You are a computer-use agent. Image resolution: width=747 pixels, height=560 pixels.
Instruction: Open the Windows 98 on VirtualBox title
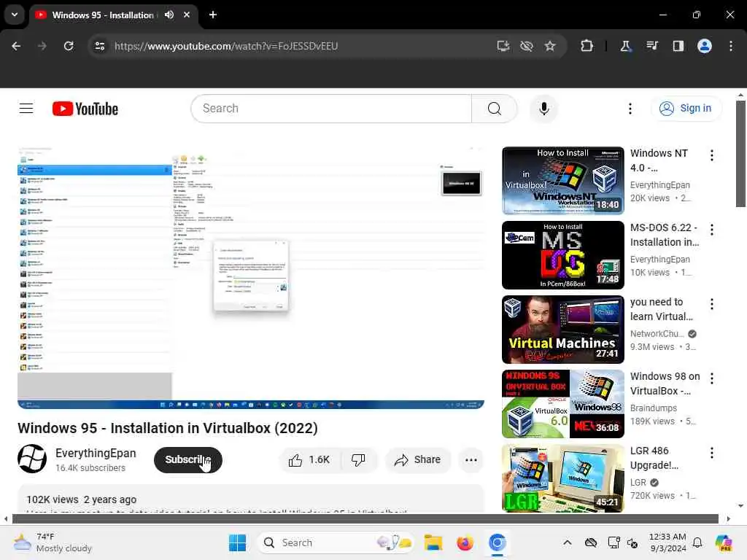pos(665,384)
